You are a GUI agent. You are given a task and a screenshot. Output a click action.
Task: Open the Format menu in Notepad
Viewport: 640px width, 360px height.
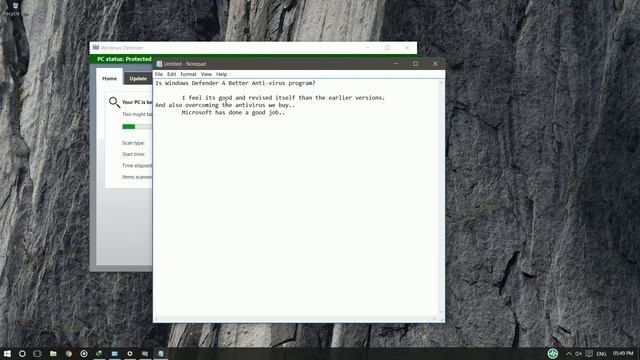(188, 74)
